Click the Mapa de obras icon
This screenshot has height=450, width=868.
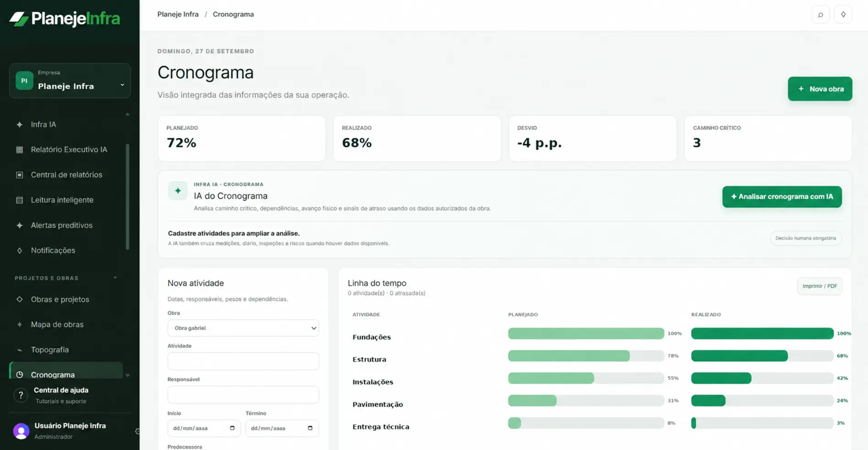point(19,324)
